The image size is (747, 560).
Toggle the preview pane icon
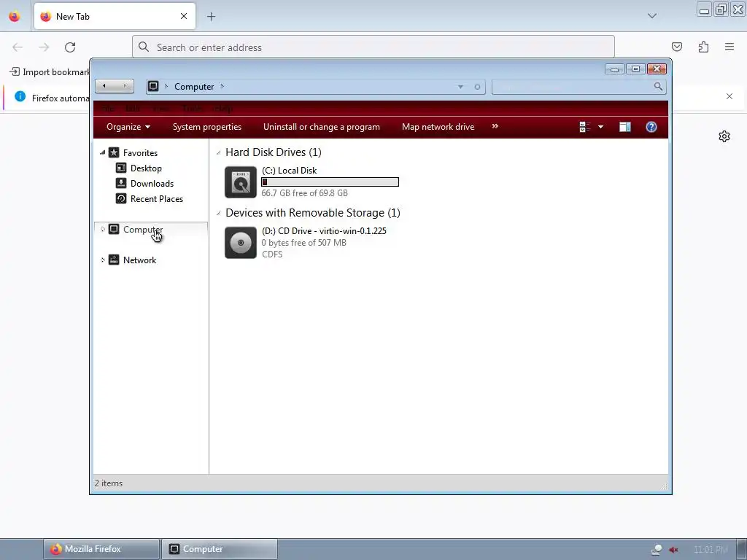tap(625, 127)
